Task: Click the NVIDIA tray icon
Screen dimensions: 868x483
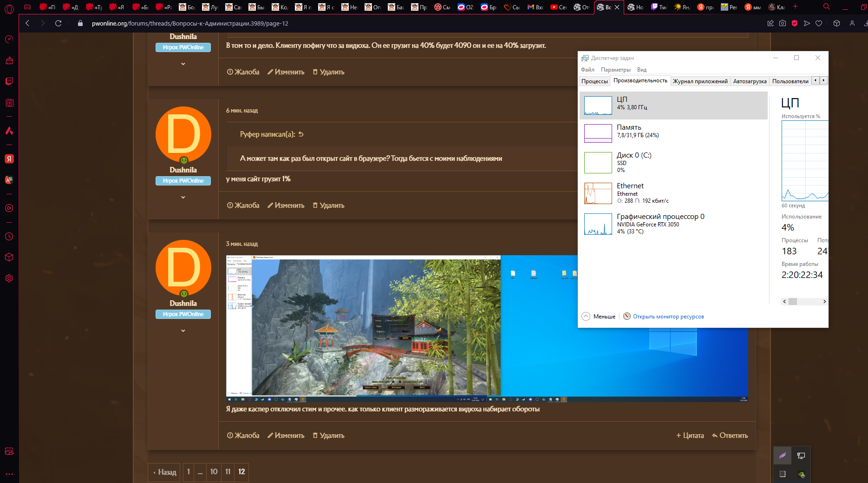Action: pos(801,474)
